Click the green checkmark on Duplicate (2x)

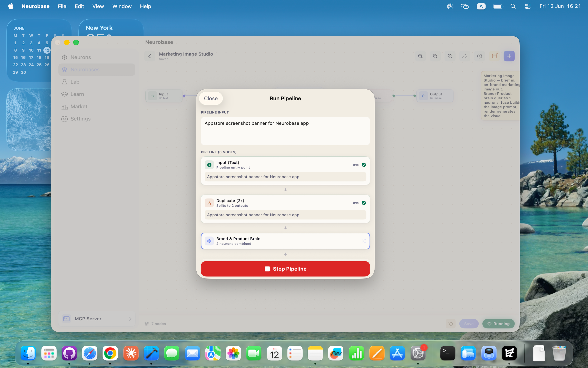click(x=364, y=203)
